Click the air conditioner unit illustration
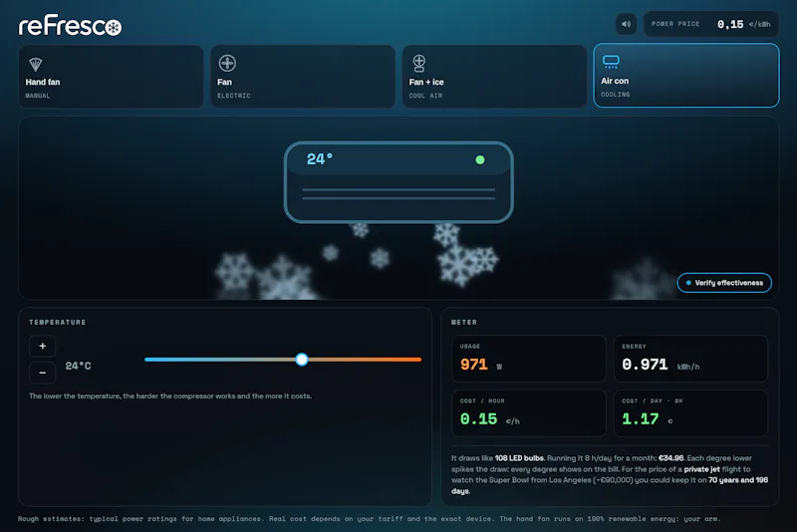The image size is (797, 532). 398,182
